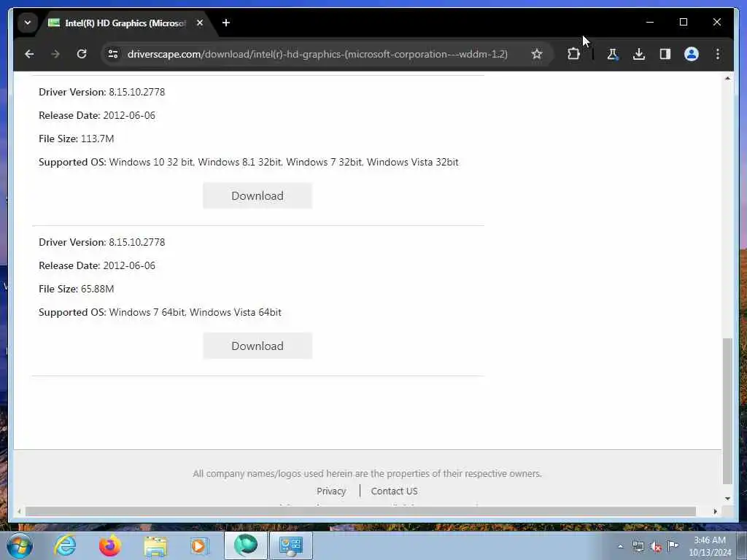Click the scroll left arrow
This screenshot has width=747, height=560.
pyautogui.click(x=18, y=511)
